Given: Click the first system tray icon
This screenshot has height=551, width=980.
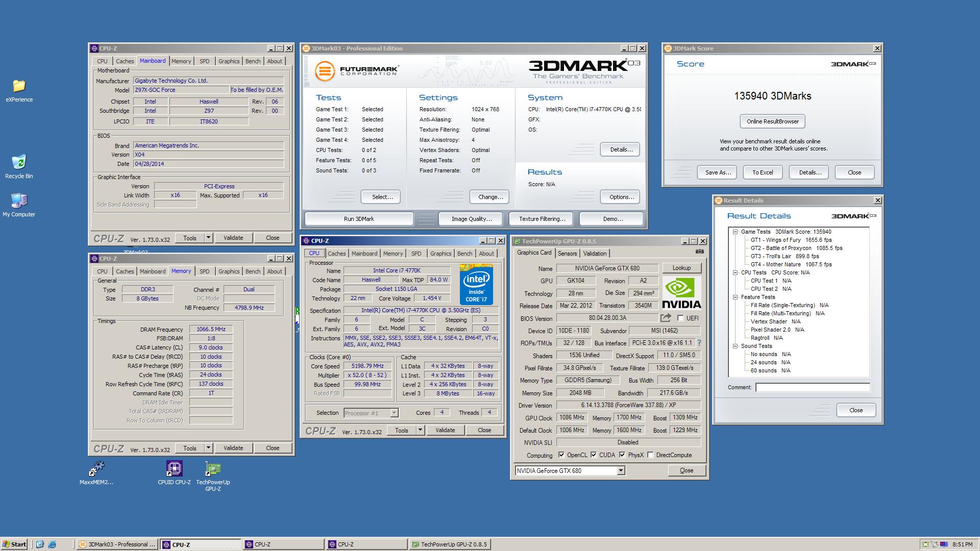Looking at the screenshot, I should coord(925,544).
